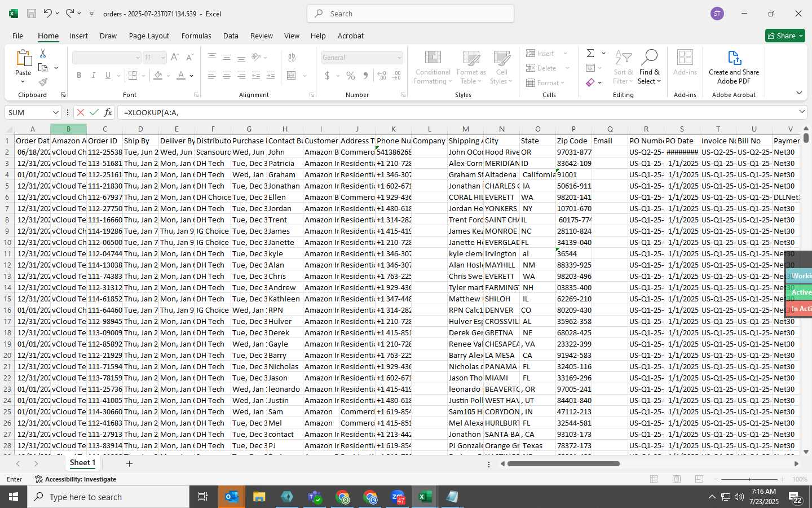Open the Paste options dropdown arrow
This screenshot has height=508, width=812.
[x=23, y=82]
